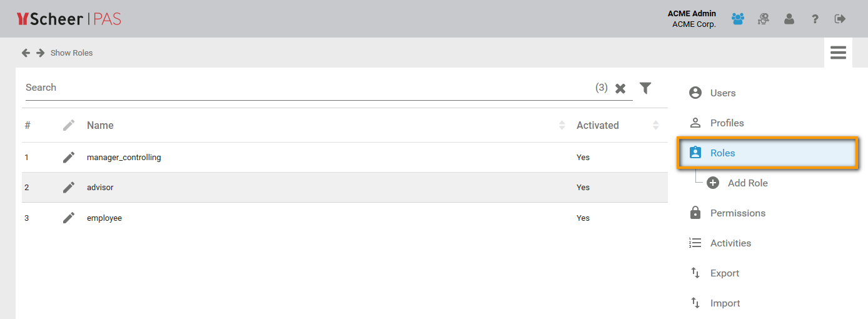Sort by the Name column arrows
The width and height of the screenshot is (868, 319).
click(562, 125)
